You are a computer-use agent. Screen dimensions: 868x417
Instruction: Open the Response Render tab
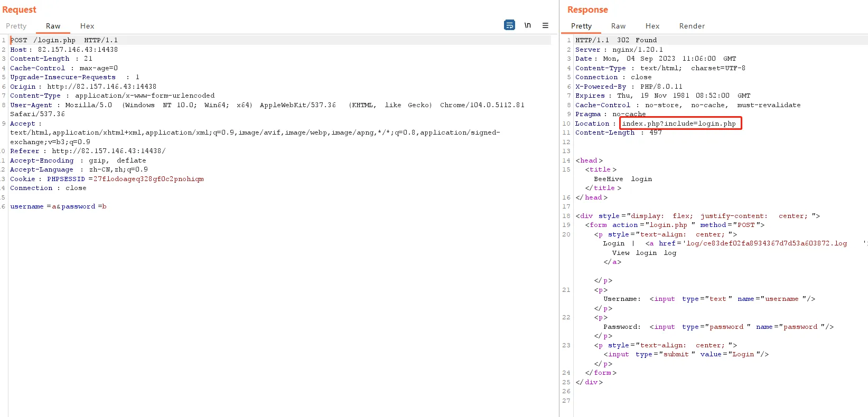point(692,26)
